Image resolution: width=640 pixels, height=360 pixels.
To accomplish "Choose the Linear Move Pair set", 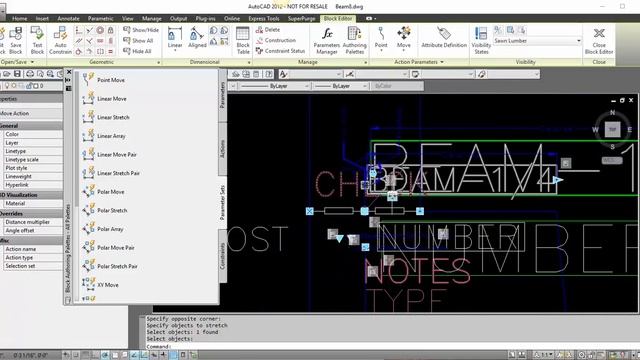I will click(110, 154).
